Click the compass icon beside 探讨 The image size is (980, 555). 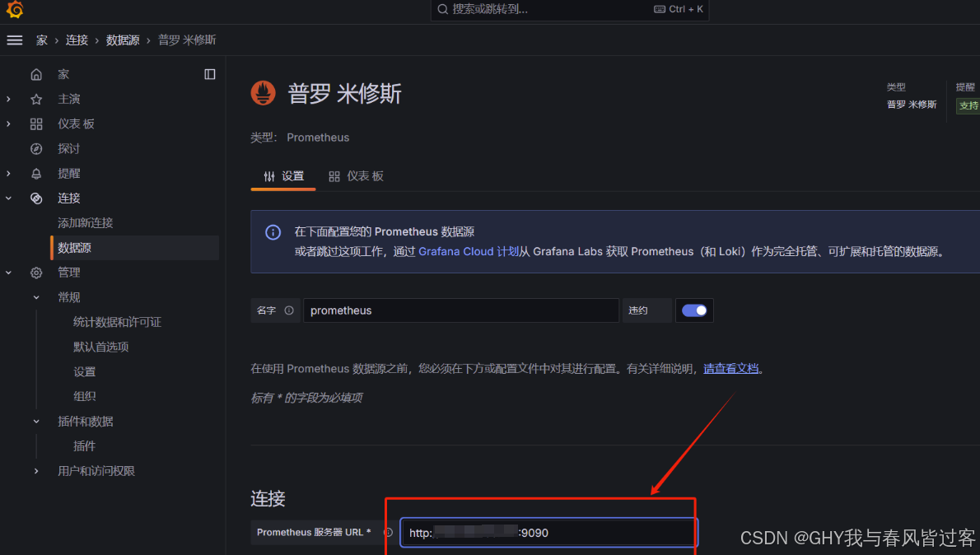point(36,149)
